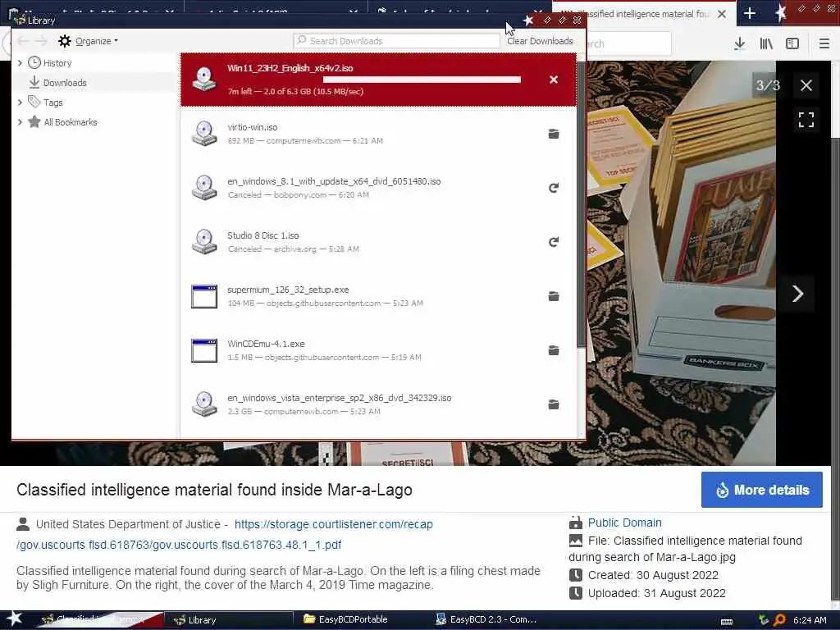Close the Classified intelligence material tab
The width and height of the screenshot is (840, 630).
tap(722, 14)
